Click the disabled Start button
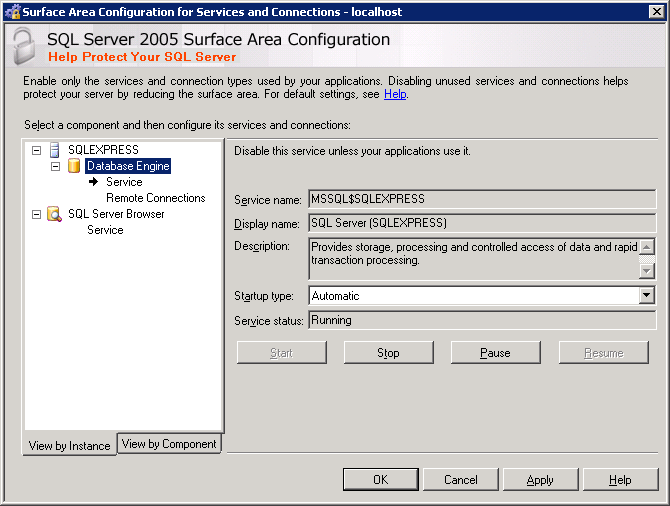 coord(282,353)
